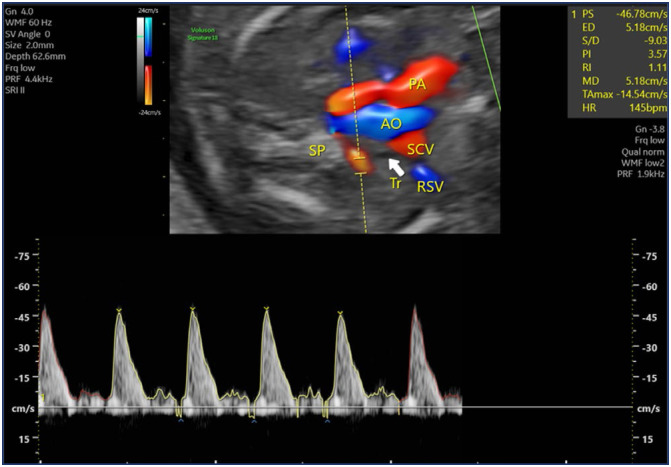Image resolution: width=671 pixels, height=467 pixels.
Task: Click the 'S/D -9.03' measurement row
Action: pyautogui.click(x=624, y=41)
